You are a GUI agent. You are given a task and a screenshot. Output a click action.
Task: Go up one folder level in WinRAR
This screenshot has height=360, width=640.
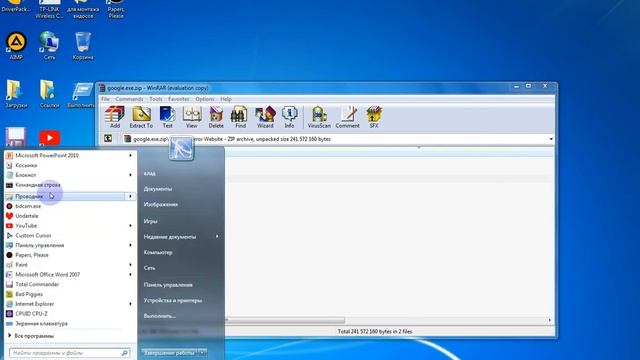(108, 139)
